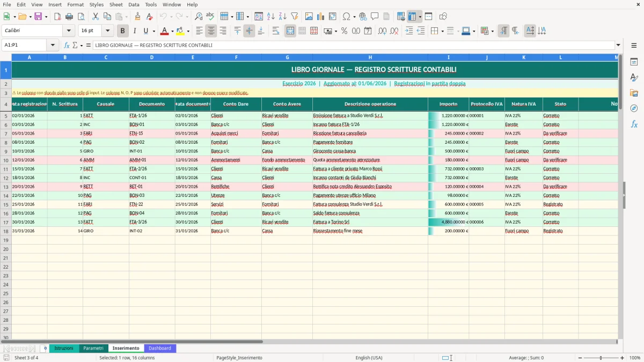The image size is (644, 362).
Task: Toggle Italic formatting
Action: 134,31
